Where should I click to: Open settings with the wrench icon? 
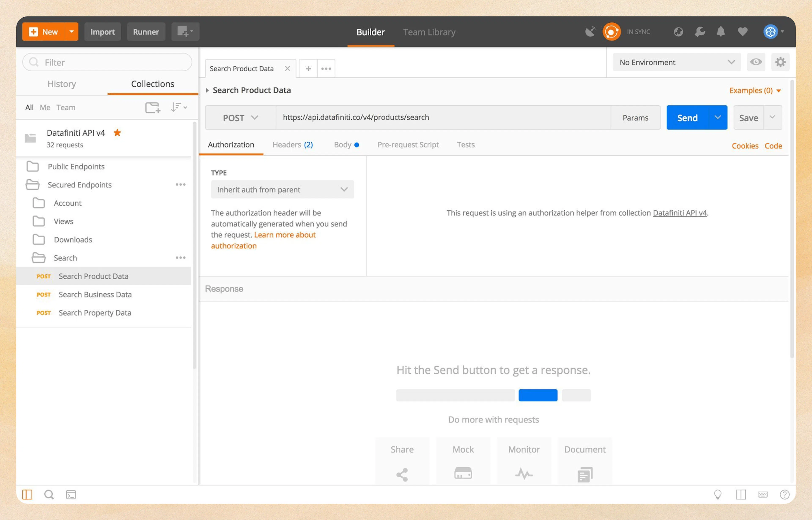(x=700, y=31)
